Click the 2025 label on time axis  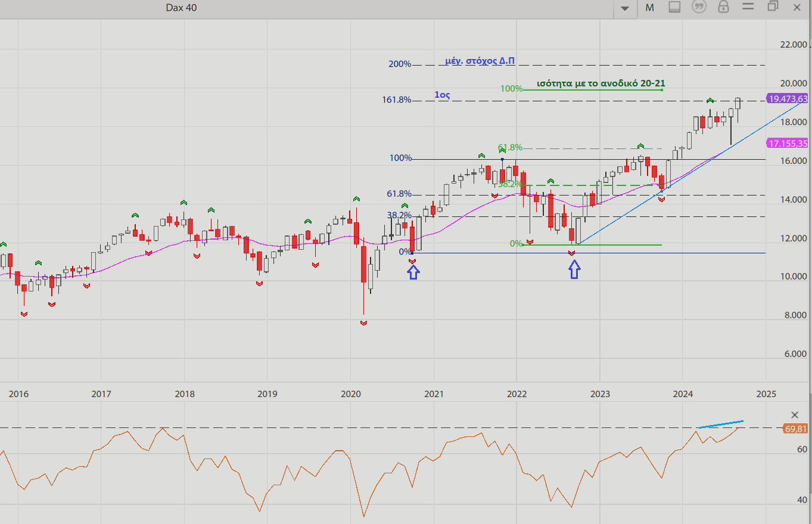[766, 394]
